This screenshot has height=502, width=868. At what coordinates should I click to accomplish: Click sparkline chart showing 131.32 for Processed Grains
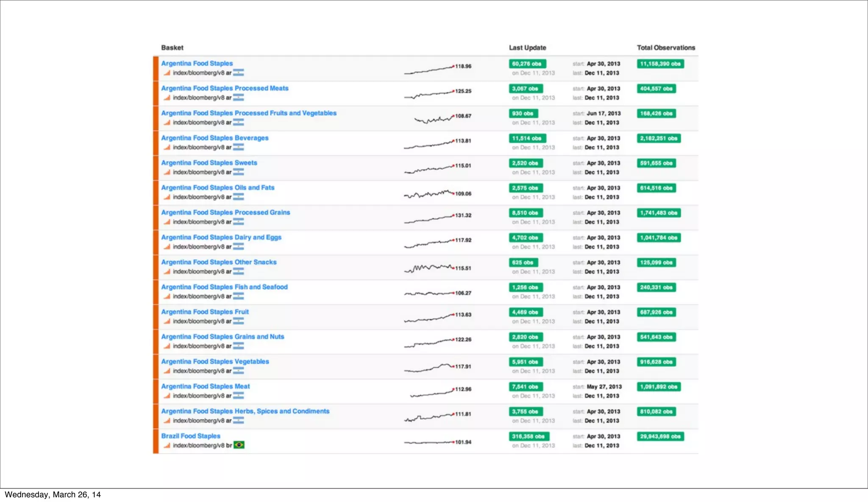pos(429,219)
